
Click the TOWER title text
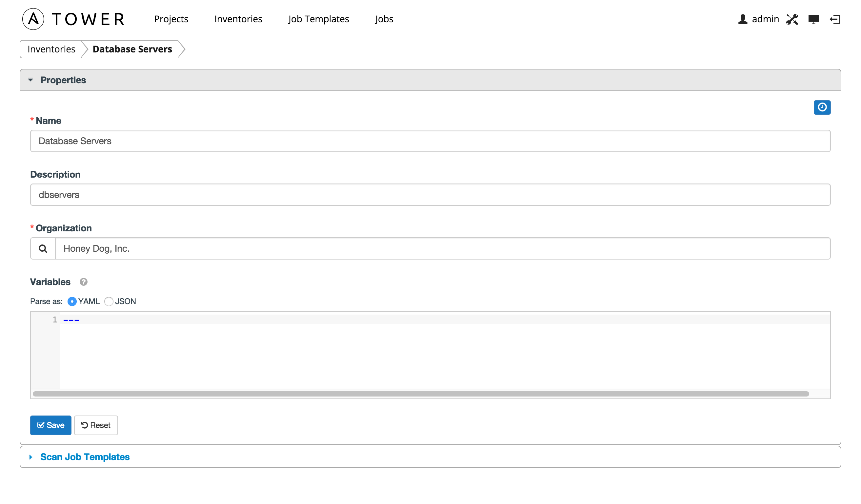89,19
